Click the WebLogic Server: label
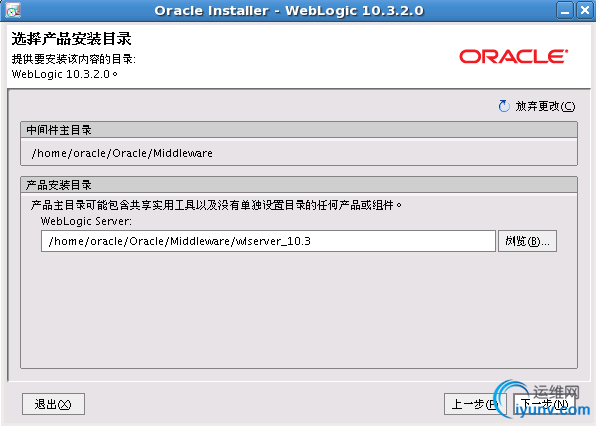The width and height of the screenshot is (596, 426). click(x=86, y=221)
